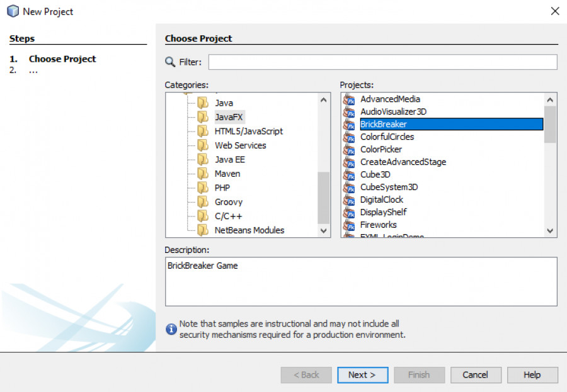Click the BrickBreaker project icon

click(x=349, y=125)
